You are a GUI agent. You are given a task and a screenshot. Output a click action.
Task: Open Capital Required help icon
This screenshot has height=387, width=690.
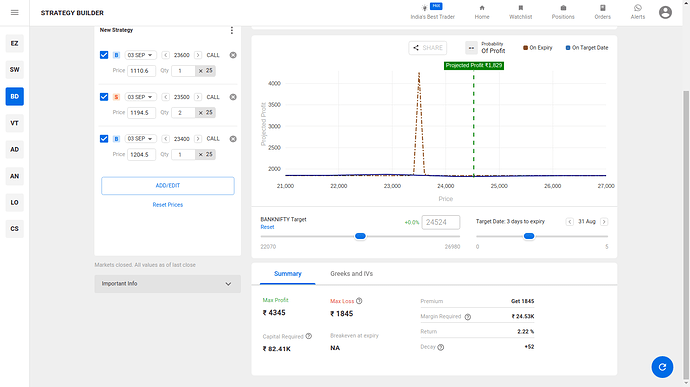[x=309, y=336]
